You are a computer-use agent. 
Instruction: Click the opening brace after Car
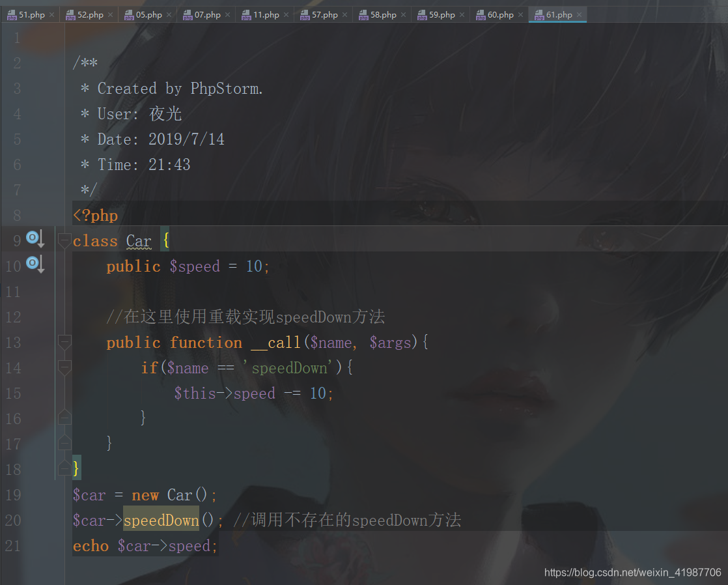tap(166, 240)
